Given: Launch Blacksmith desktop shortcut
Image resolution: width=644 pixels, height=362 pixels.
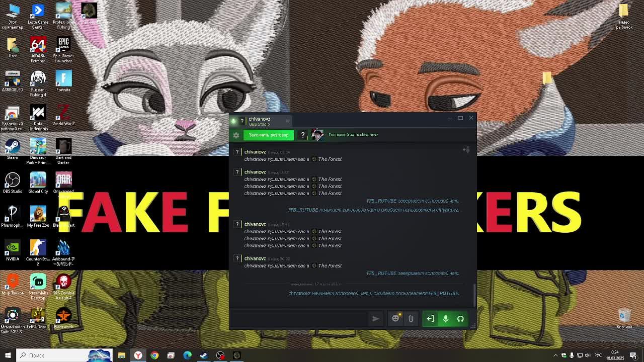Looking at the screenshot, I should coord(63,318).
